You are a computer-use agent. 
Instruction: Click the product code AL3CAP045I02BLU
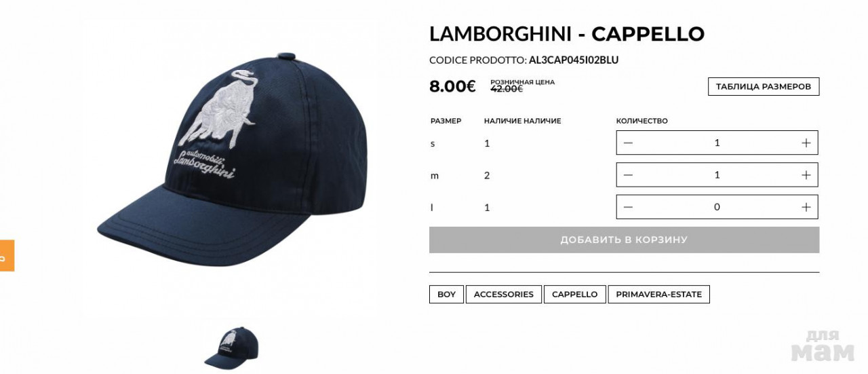click(574, 60)
